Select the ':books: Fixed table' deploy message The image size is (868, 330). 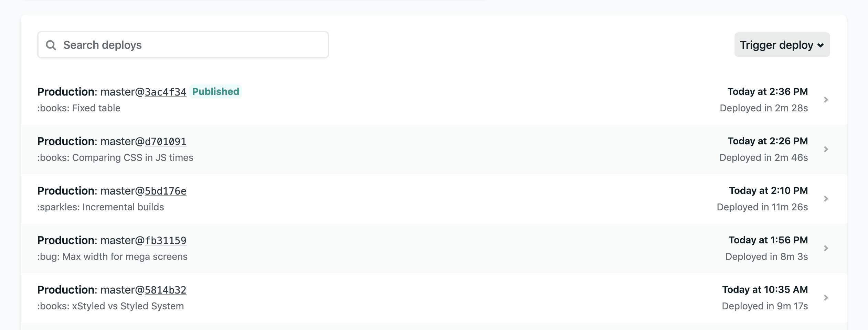click(79, 108)
